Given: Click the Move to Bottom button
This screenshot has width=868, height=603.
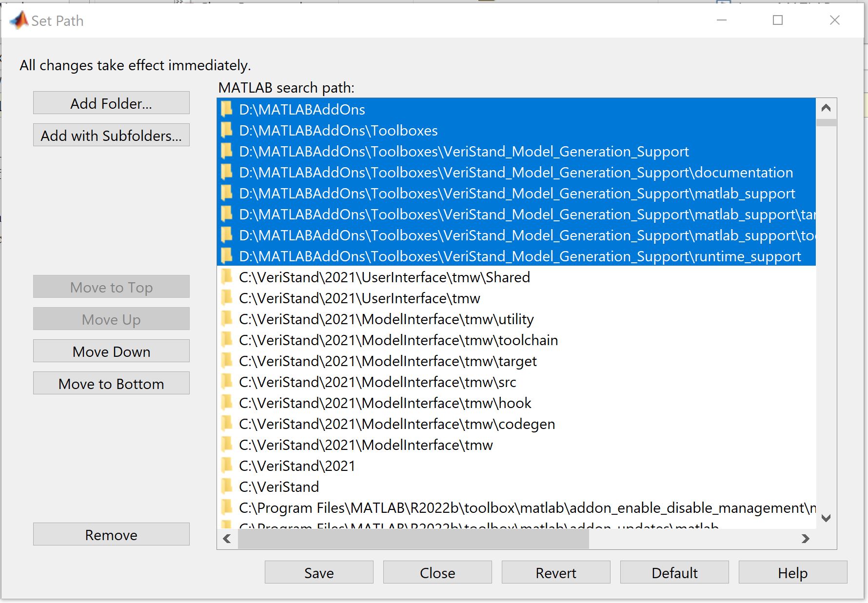Looking at the screenshot, I should pos(111,383).
